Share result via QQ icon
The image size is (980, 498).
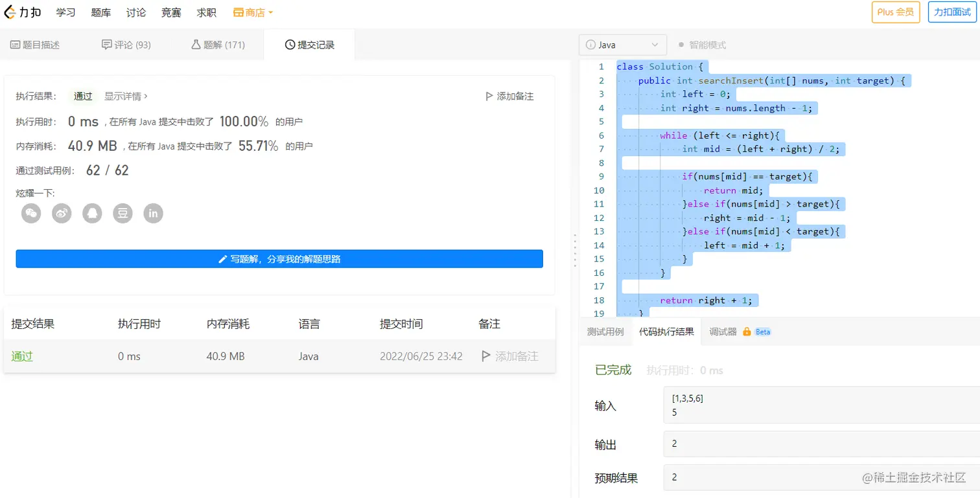pyautogui.click(x=92, y=213)
